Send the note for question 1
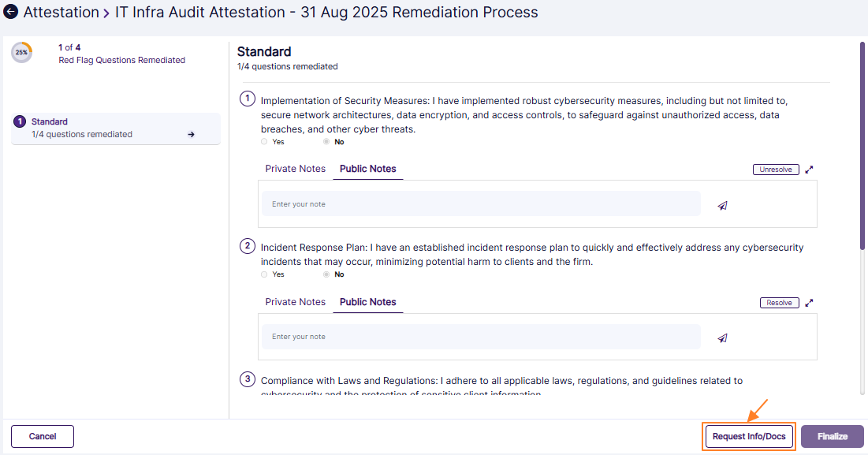 pyautogui.click(x=722, y=205)
